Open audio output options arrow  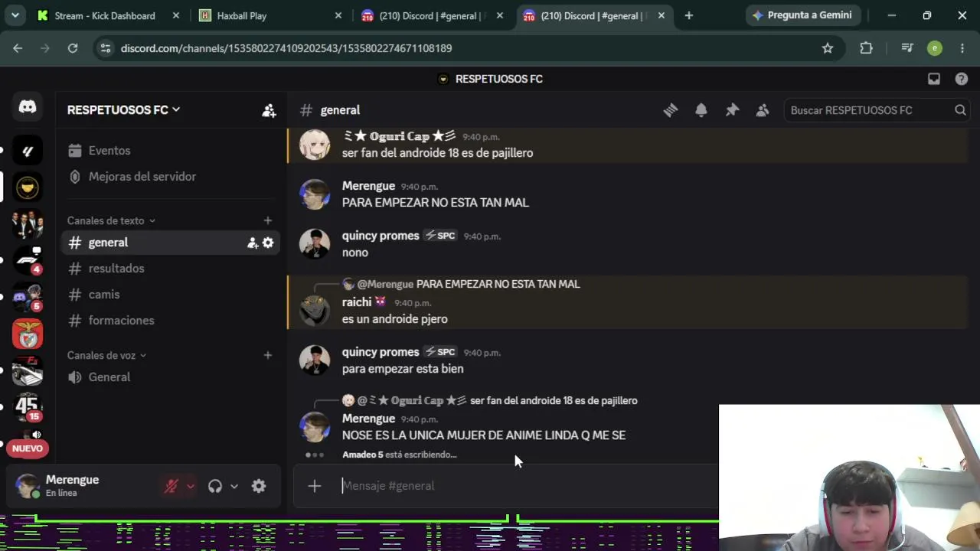(x=234, y=486)
